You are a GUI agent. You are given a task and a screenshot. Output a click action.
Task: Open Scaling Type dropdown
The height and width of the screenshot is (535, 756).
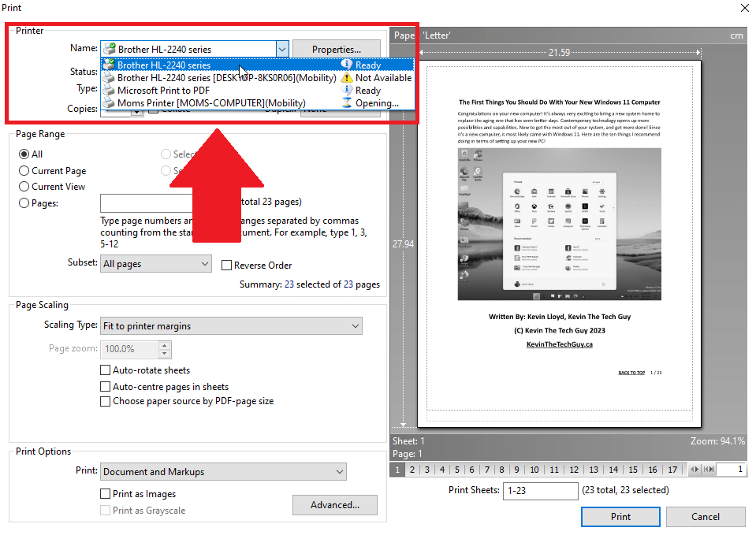231,326
